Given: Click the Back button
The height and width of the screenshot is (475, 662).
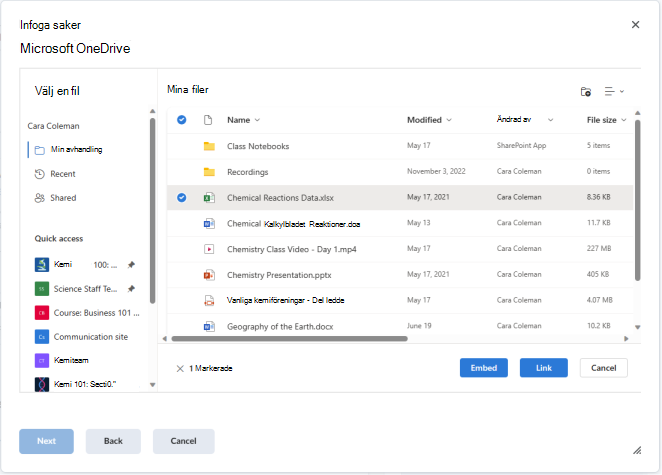Looking at the screenshot, I should point(113,441).
